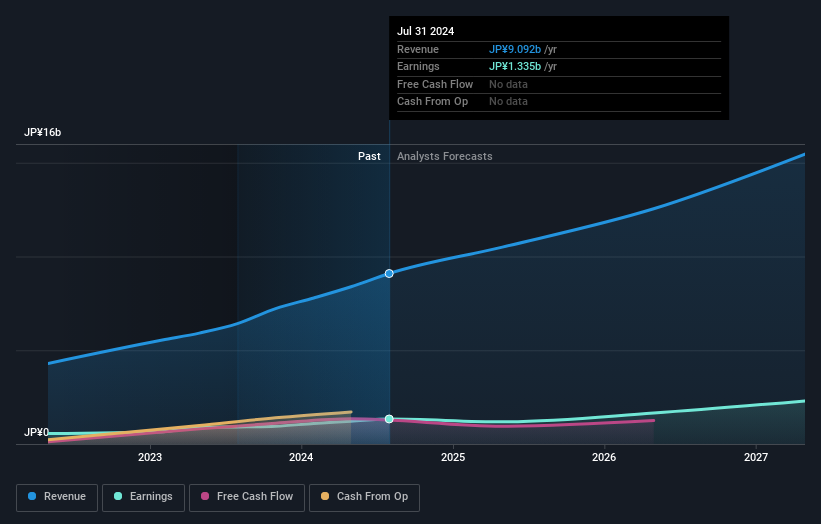The width and height of the screenshot is (821, 524).
Task: Click the orange Cash From Op legend dot
Action: point(325,496)
